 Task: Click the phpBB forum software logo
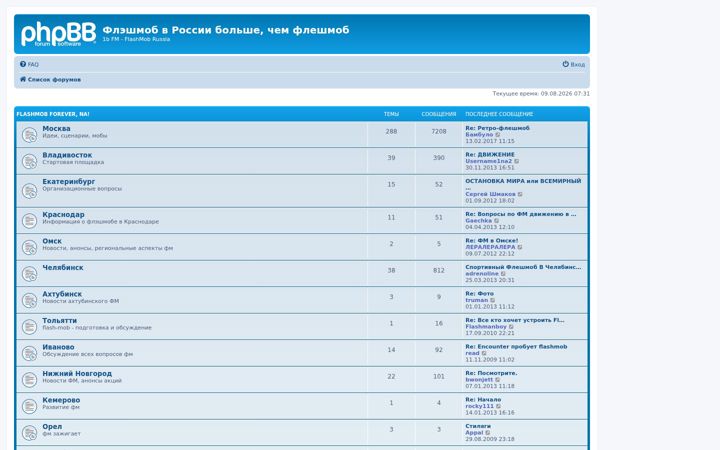58,34
